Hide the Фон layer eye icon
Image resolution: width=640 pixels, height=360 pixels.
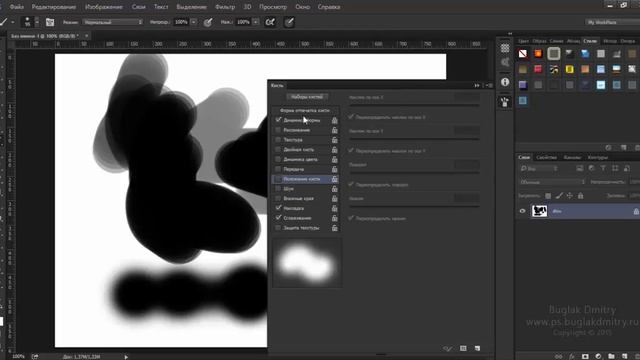tap(522, 211)
